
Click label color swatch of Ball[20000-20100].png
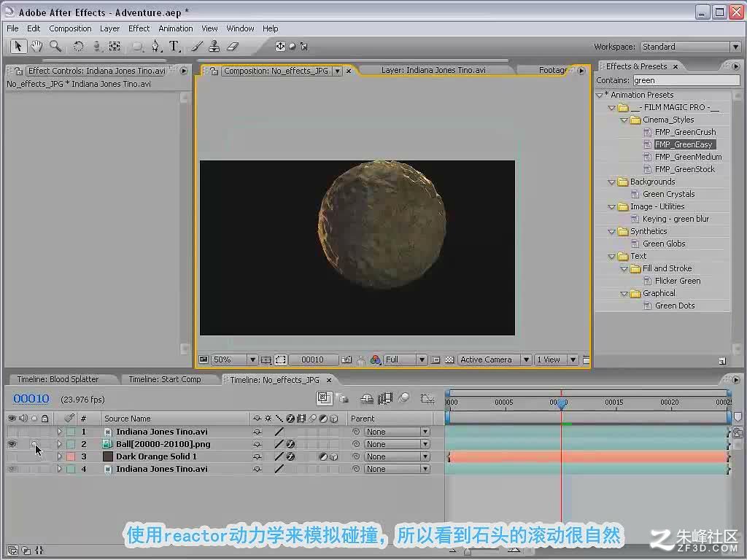tap(71, 444)
